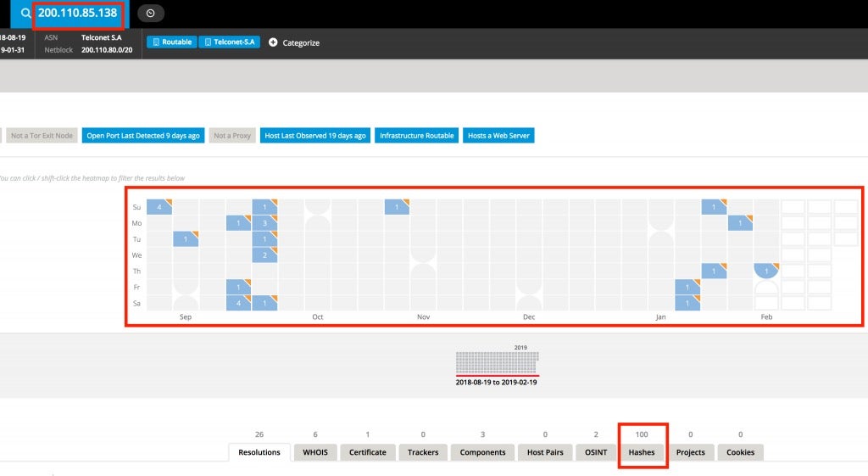Click the Not a Tor Exit Node badge

pyautogui.click(x=42, y=136)
